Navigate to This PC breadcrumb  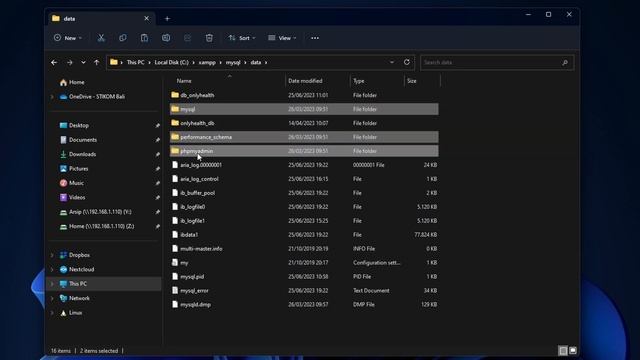[x=136, y=62]
